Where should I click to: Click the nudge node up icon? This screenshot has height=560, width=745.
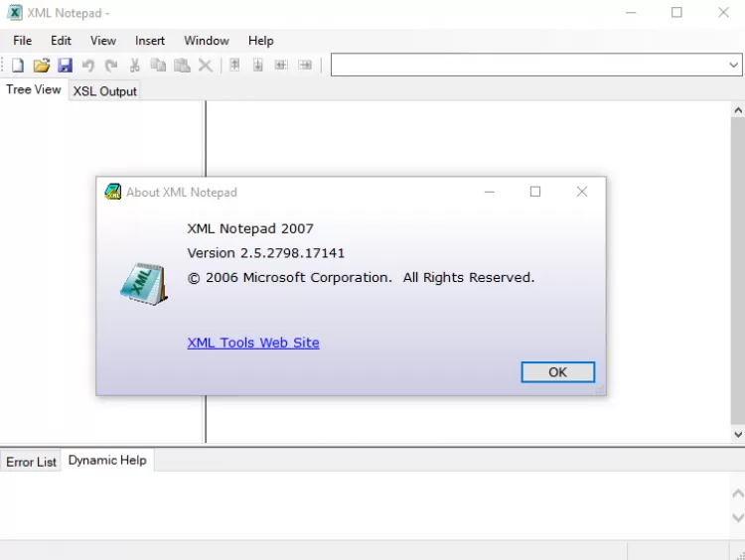tap(234, 66)
